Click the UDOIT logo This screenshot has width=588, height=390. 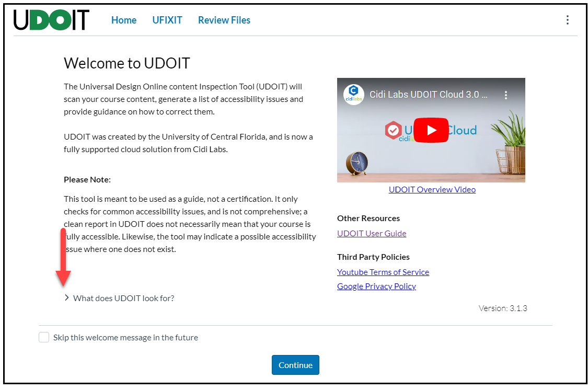tap(51, 20)
